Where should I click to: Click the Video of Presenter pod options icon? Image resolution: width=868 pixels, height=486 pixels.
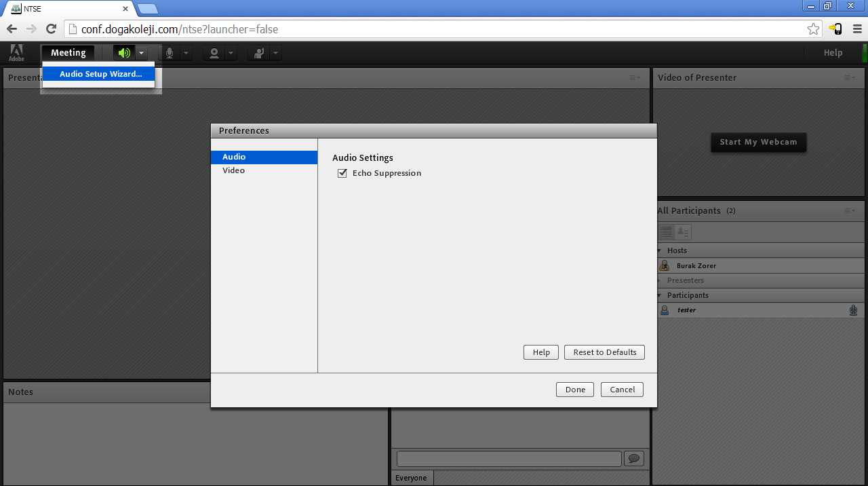(849, 78)
